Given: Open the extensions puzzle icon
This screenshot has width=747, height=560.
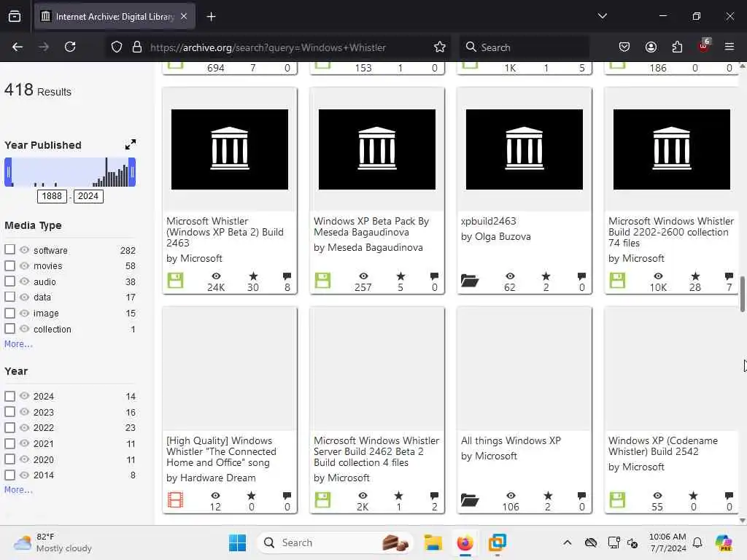Looking at the screenshot, I should click(677, 47).
